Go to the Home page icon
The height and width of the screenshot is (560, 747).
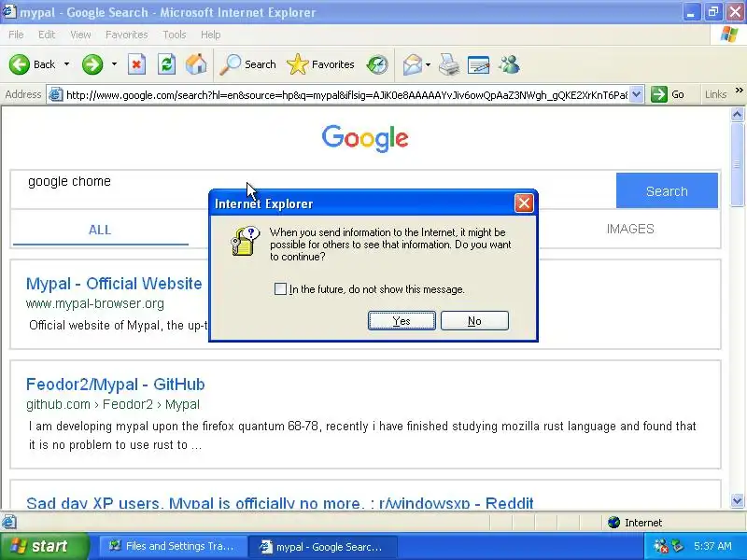coord(196,64)
